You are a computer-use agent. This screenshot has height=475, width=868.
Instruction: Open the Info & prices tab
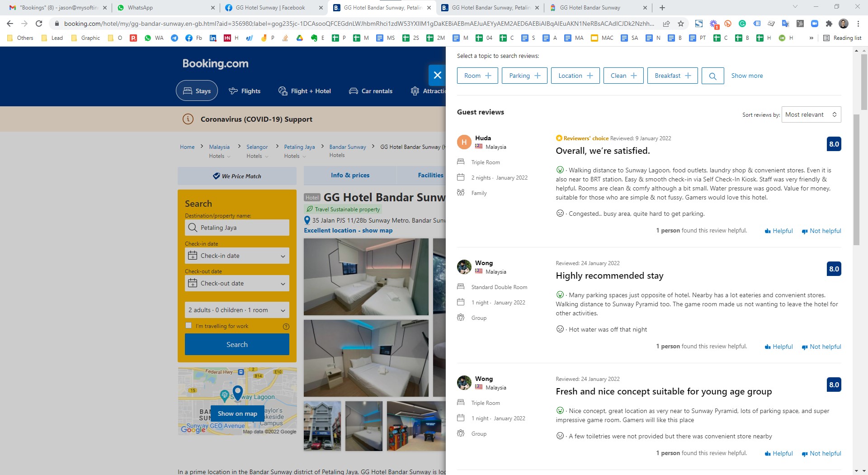350,176
